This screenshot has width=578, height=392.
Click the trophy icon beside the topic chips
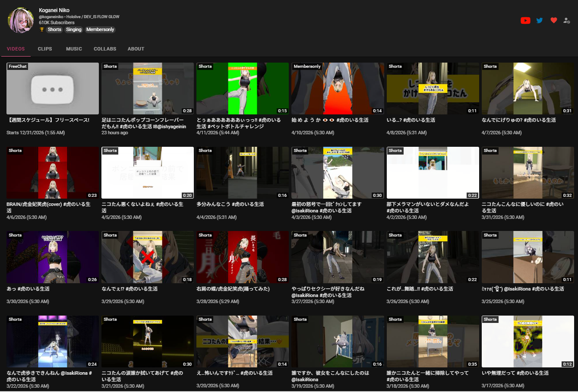(x=42, y=29)
